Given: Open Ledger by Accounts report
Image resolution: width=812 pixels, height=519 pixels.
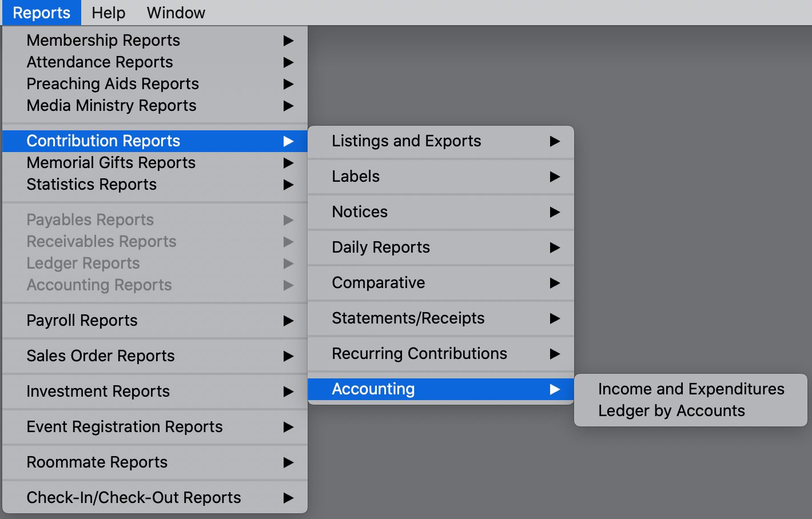Looking at the screenshot, I should point(671,411).
